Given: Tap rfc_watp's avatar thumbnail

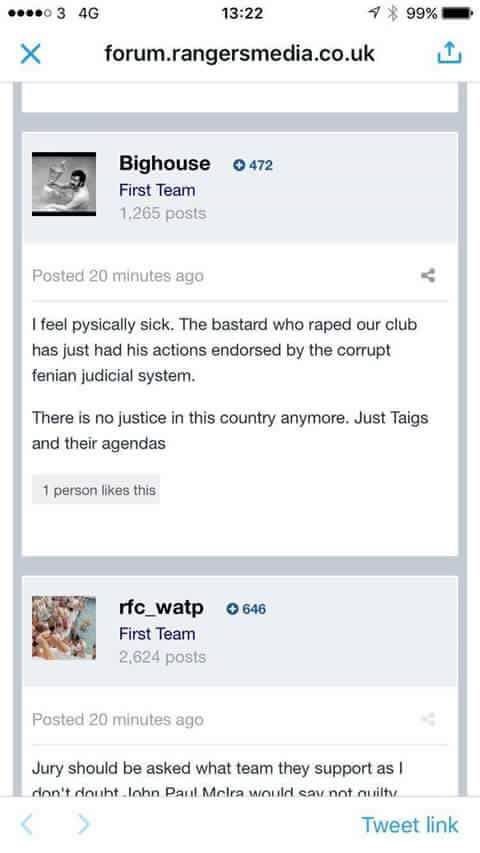Looking at the screenshot, I should pos(64,628).
